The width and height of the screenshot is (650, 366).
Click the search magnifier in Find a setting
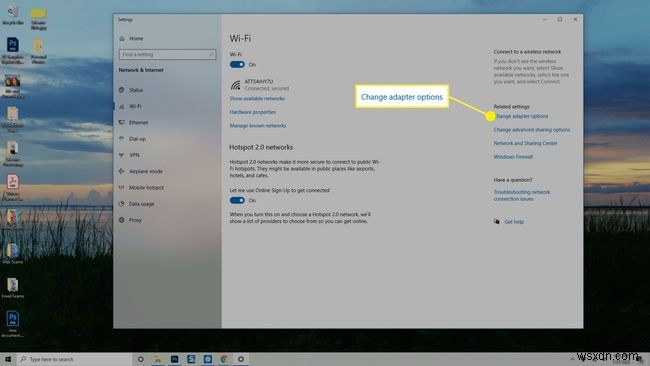(x=211, y=54)
